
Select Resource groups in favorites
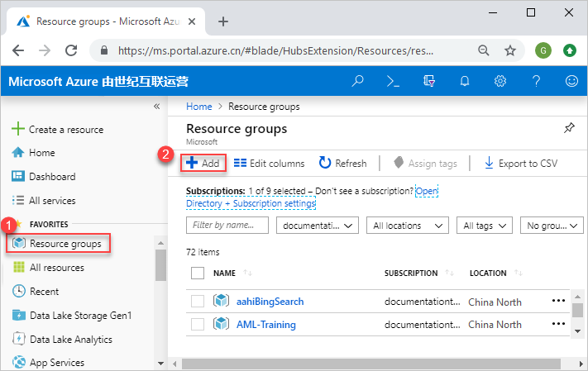pyautogui.click(x=58, y=244)
